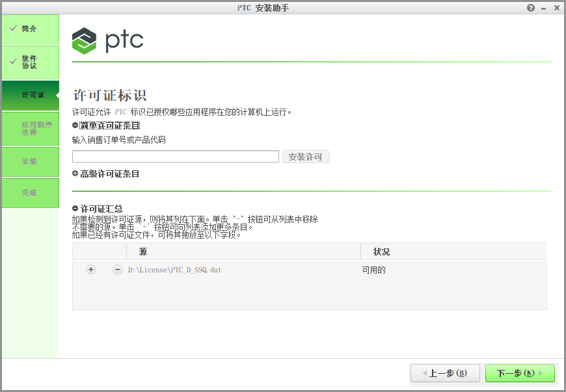Select the 应用程序选择 step in the sidebar

[x=31, y=128]
